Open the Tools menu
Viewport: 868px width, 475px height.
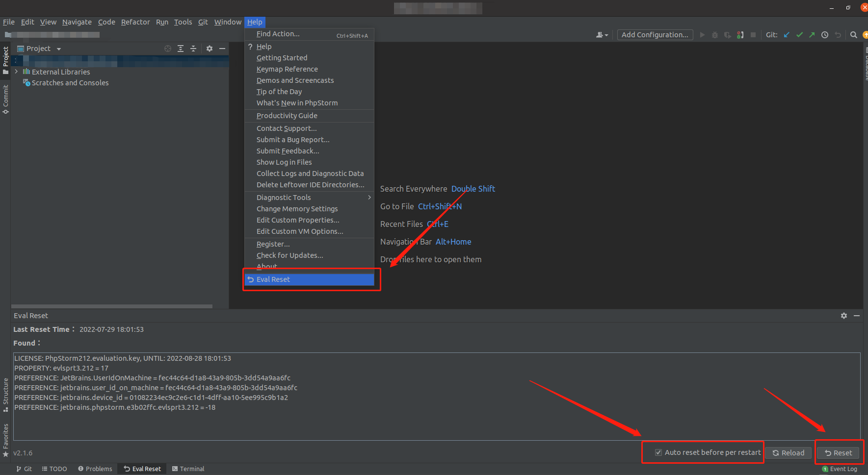183,22
